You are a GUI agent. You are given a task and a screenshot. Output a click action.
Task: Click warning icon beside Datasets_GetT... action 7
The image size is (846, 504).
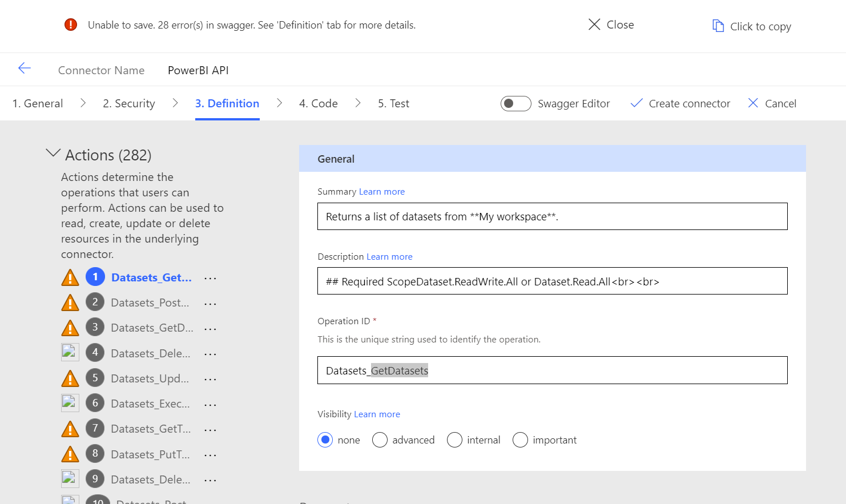click(x=70, y=429)
